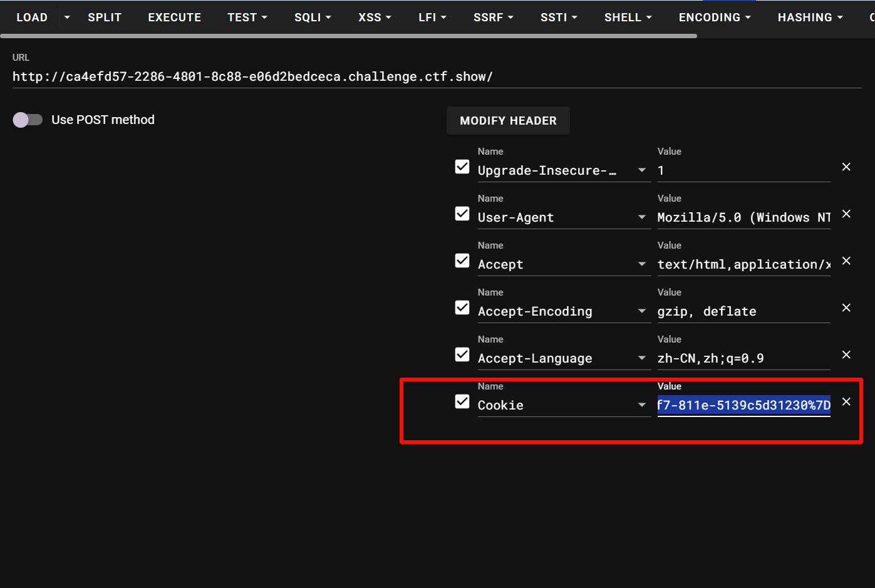Viewport: 875px width, 588px height.
Task: Open the ENCODING menu
Action: [x=715, y=18]
